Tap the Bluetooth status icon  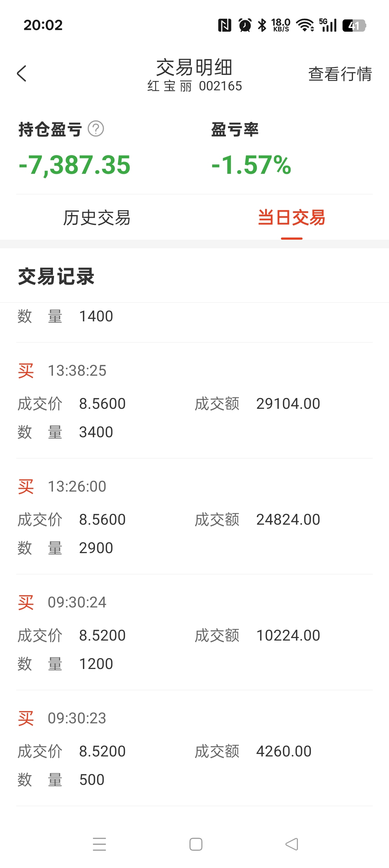click(x=262, y=25)
